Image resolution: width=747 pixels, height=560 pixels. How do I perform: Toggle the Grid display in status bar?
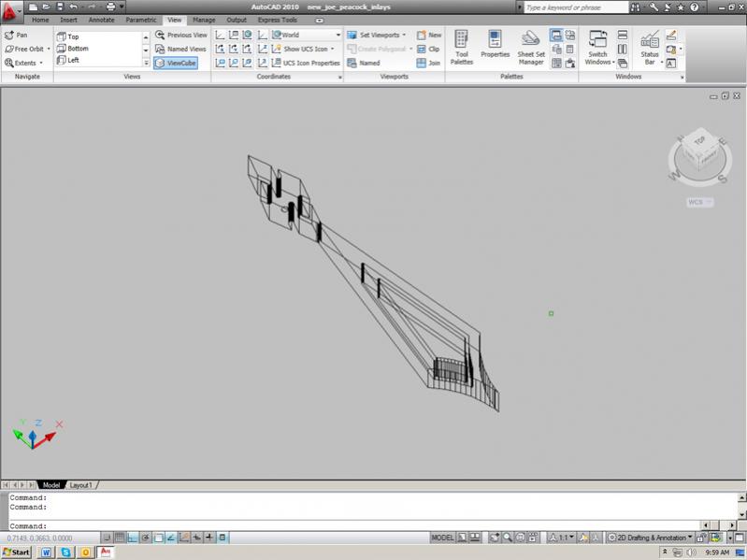(120, 538)
